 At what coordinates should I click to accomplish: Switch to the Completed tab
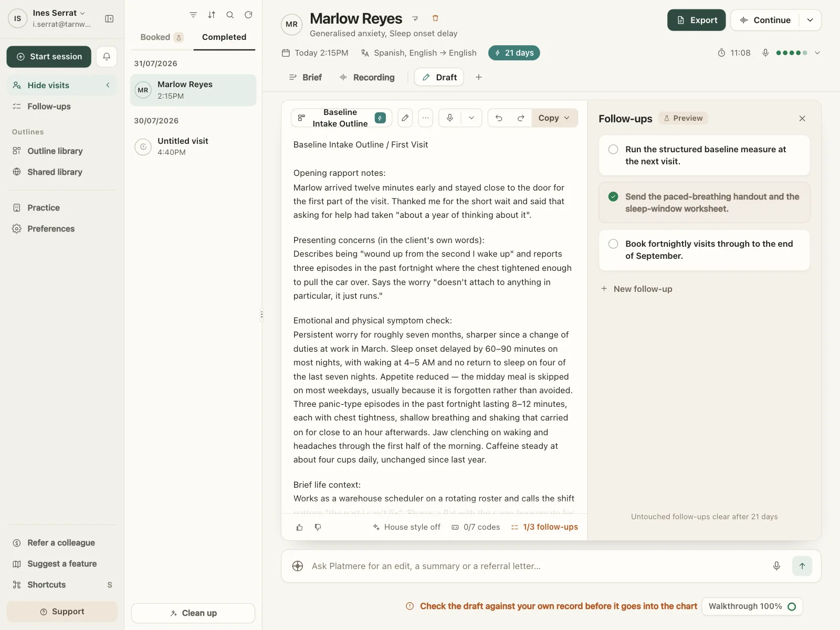coord(224,37)
